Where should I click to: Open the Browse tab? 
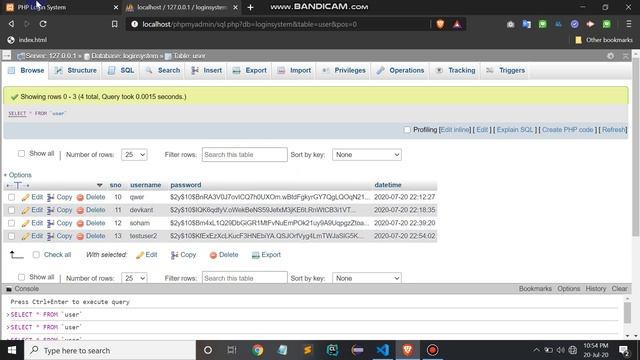[x=26, y=71]
